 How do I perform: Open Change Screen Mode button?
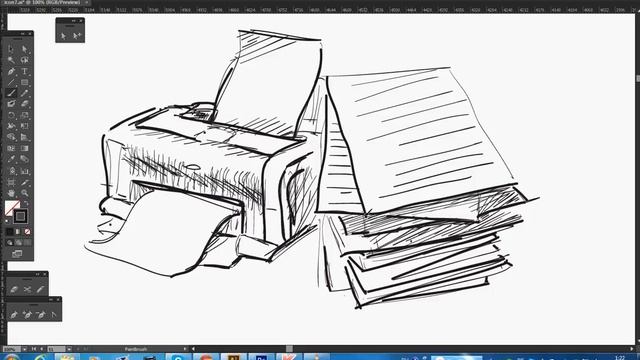coord(17,254)
